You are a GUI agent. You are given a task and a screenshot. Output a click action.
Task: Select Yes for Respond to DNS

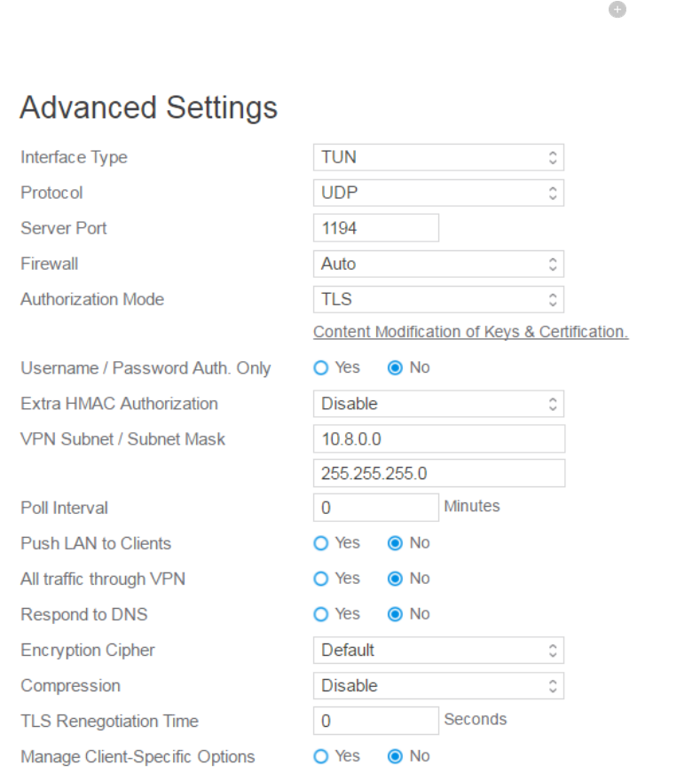[x=322, y=614]
